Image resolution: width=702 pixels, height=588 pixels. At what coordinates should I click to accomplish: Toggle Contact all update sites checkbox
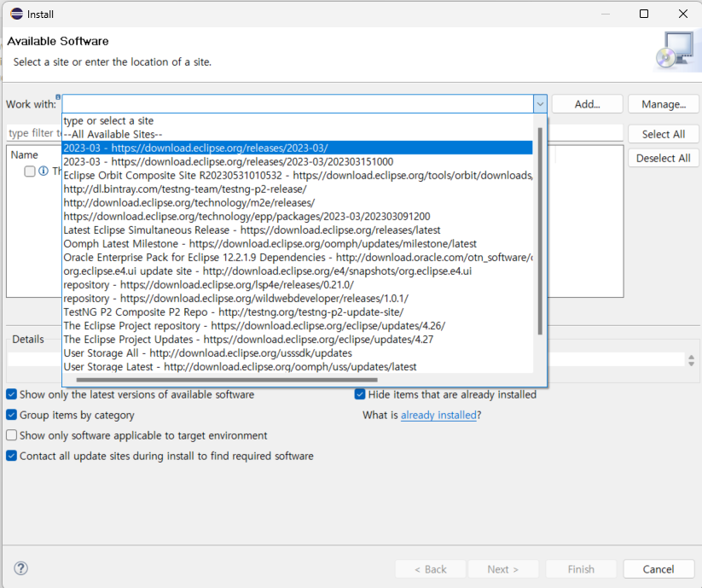(12, 456)
